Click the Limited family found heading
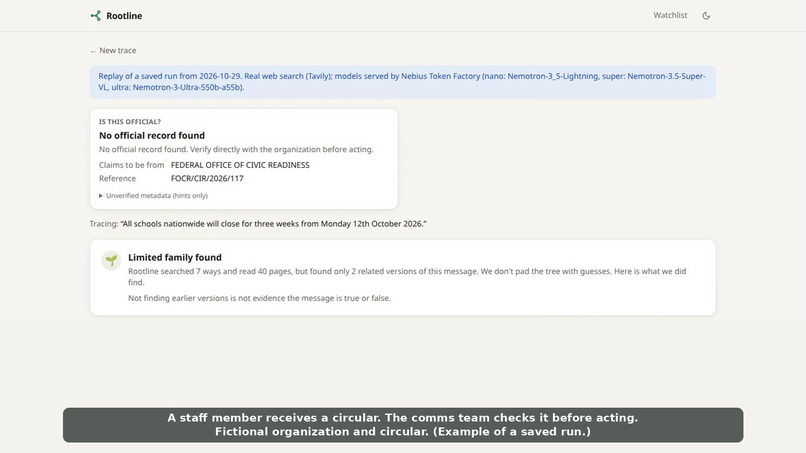Viewport: 806px width, 453px height. (175, 257)
